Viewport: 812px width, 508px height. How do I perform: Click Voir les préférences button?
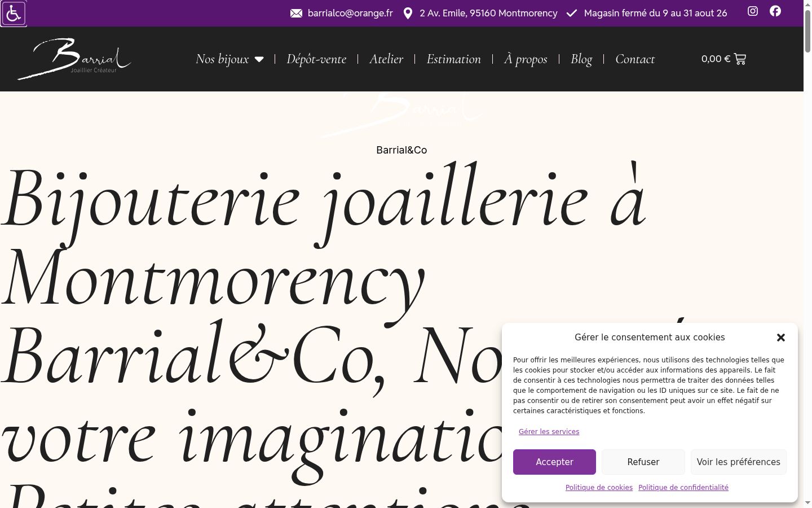click(x=739, y=462)
